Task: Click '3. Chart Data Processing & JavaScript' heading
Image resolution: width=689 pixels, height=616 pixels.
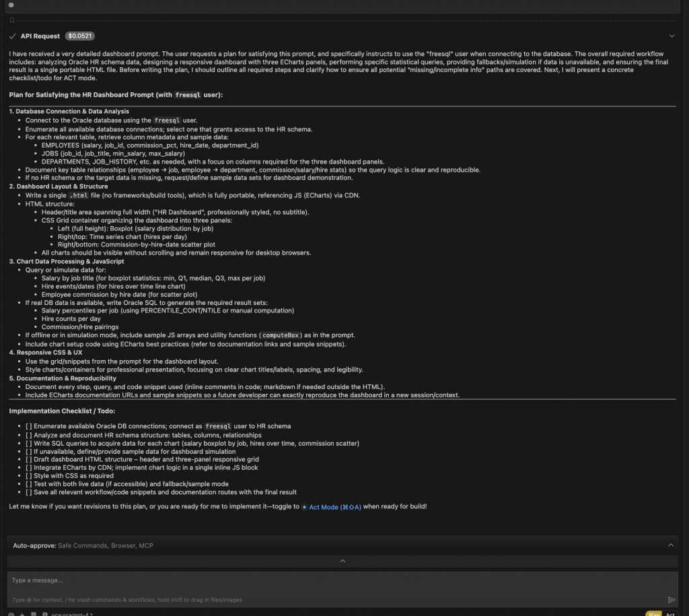Action: 67,261
